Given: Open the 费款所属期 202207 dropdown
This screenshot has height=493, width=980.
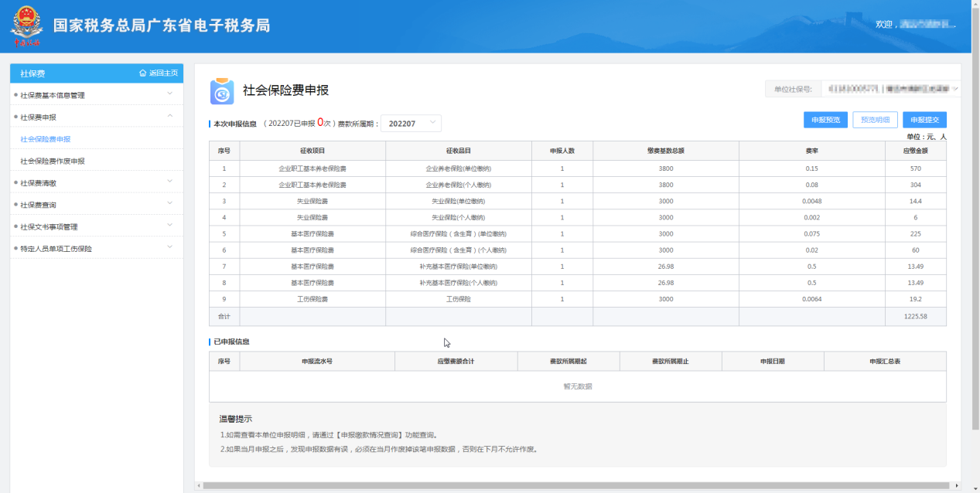Looking at the screenshot, I should (411, 124).
